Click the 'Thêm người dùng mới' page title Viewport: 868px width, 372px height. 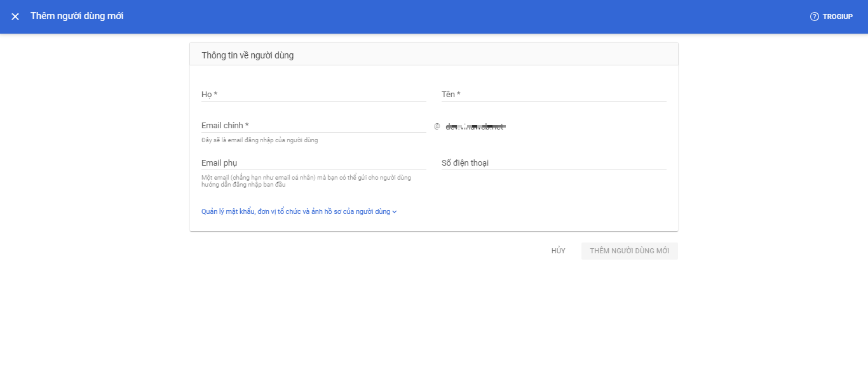pyautogui.click(x=77, y=16)
